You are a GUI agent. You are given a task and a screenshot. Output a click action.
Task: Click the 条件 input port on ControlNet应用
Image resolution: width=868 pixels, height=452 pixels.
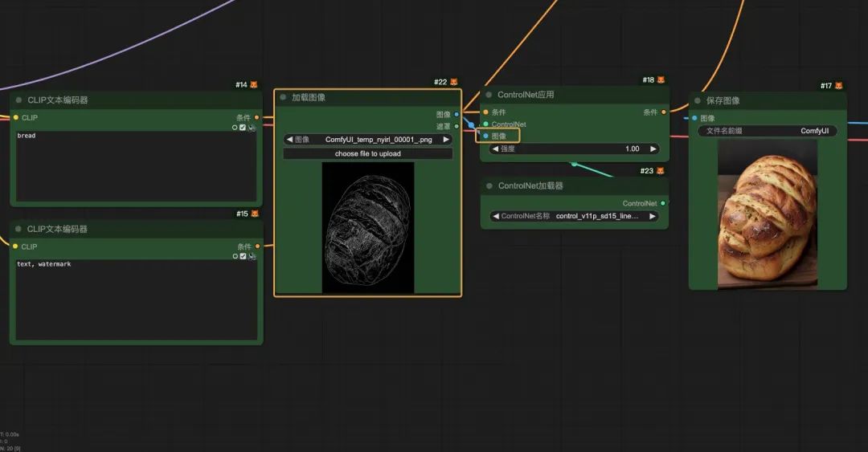[x=486, y=112]
